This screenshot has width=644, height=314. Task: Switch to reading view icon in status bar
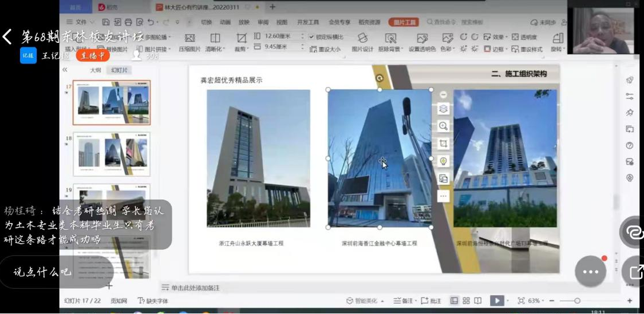(477, 301)
